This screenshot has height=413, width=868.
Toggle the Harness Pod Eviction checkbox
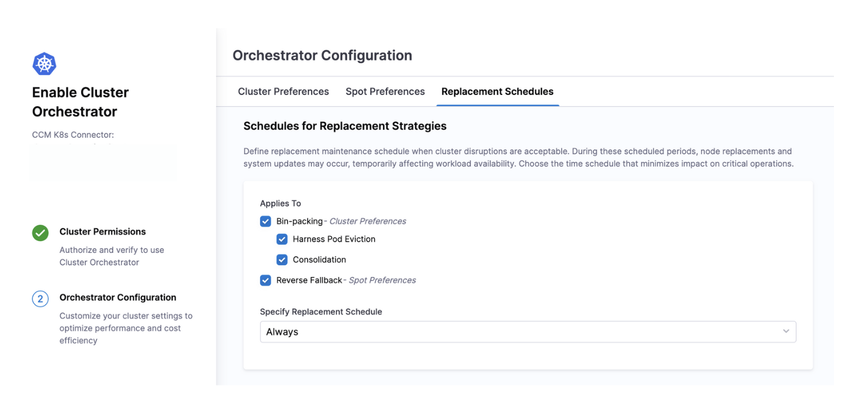click(x=282, y=239)
